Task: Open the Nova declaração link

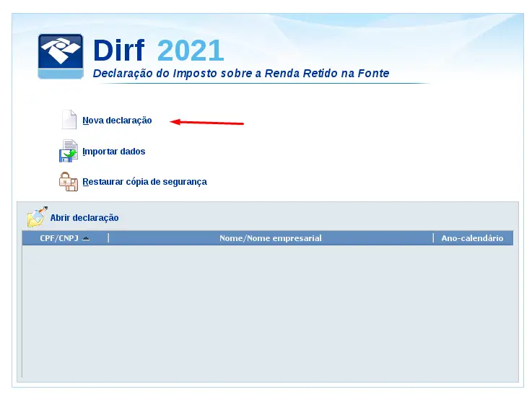Action: click(x=117, y=121)
